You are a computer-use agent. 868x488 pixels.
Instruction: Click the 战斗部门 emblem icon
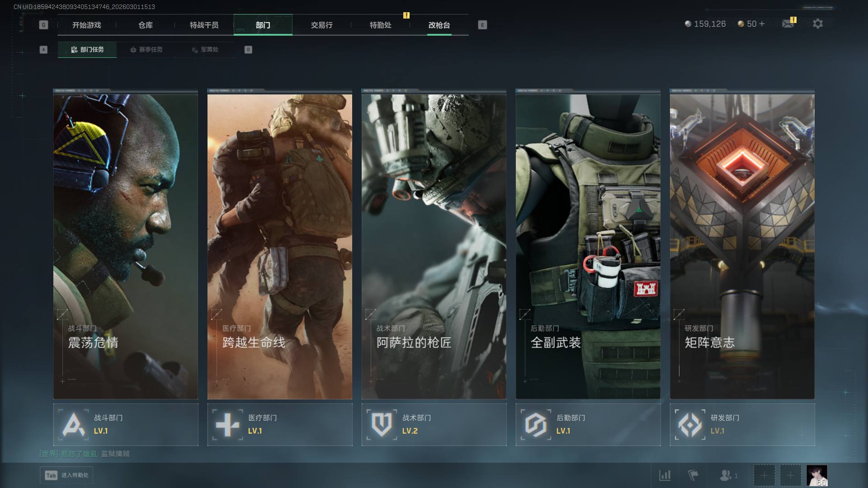coord(74,425)
